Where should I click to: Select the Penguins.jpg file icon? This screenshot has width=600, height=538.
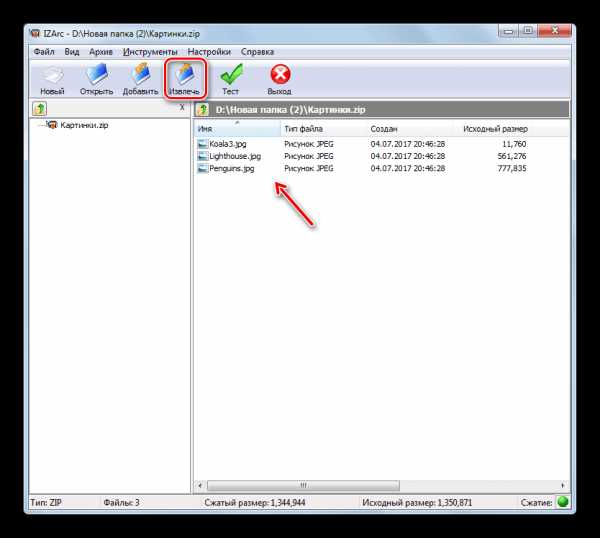click(202, 168)
